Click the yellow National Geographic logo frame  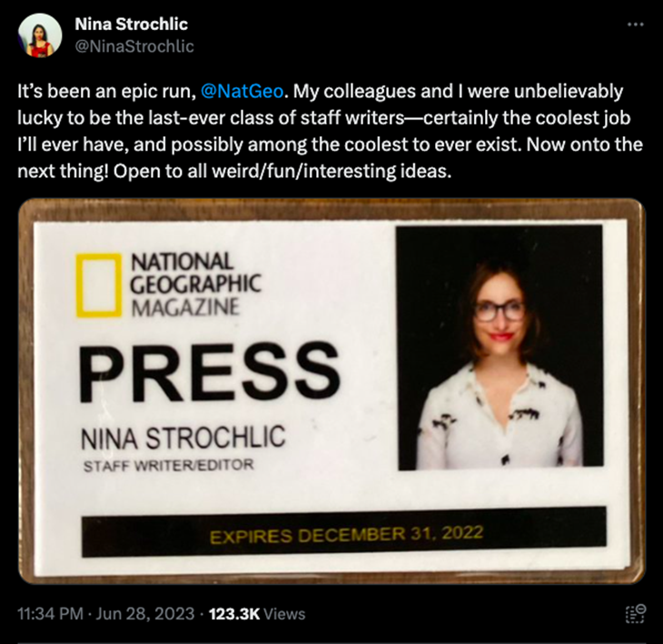tap(98, 285)
